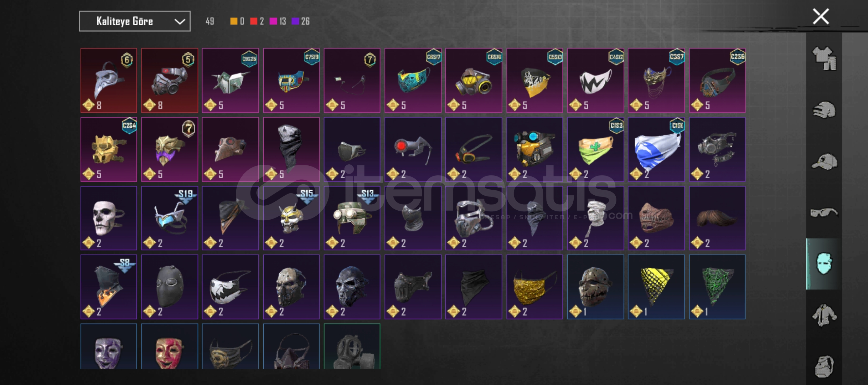Select the plague doctor mask with level 6
The image size is (868, 385).
pos(109,81)
